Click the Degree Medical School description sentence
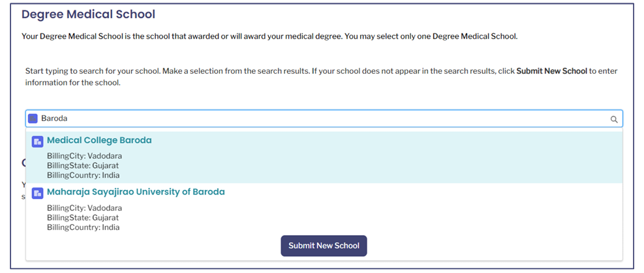This screenshot has height=273, width=644. click(269, 37)
